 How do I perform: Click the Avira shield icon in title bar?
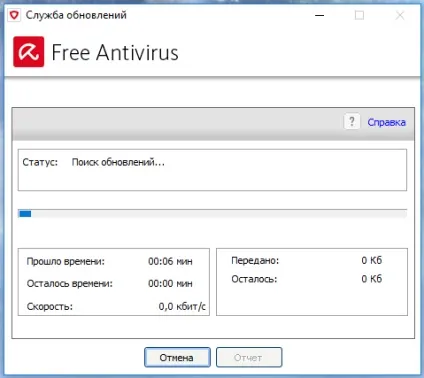pyautogui.click(x=14, y=15)
